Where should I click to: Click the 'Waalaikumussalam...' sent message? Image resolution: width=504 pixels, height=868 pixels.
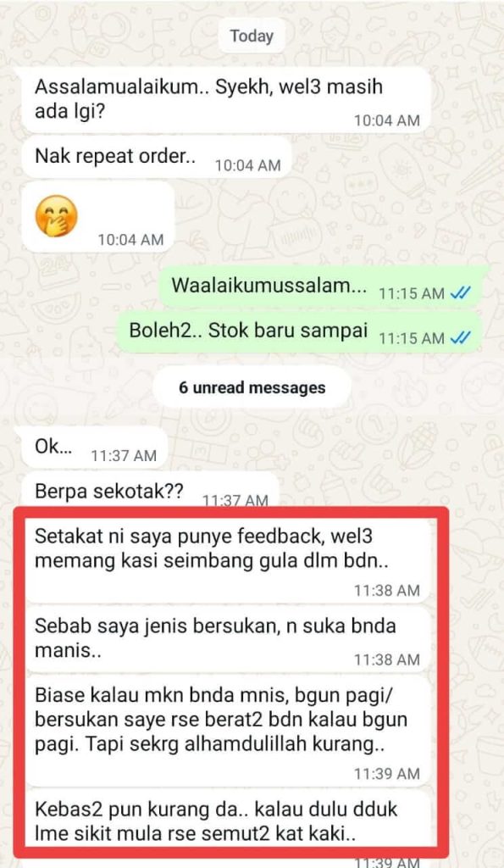[323, 288]
